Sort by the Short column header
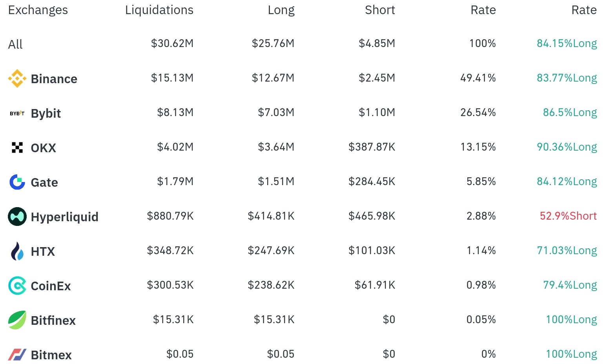 (x=380, y=10)
